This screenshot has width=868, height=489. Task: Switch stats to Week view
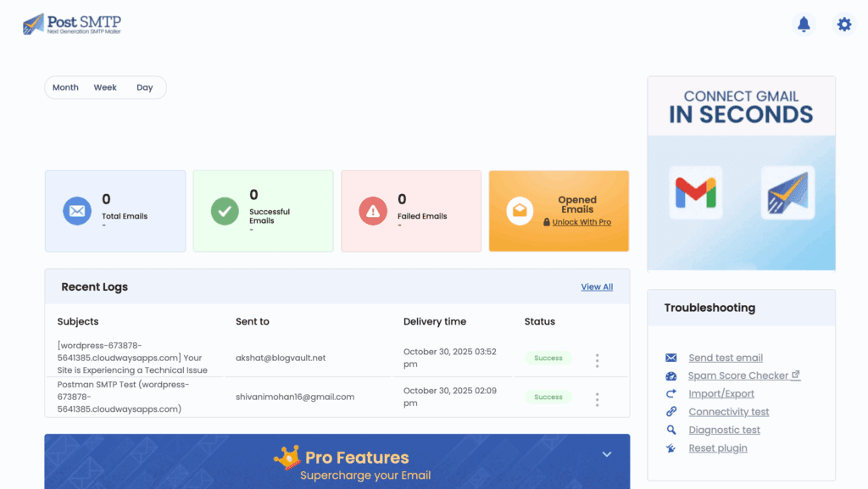tap(105, 87)
